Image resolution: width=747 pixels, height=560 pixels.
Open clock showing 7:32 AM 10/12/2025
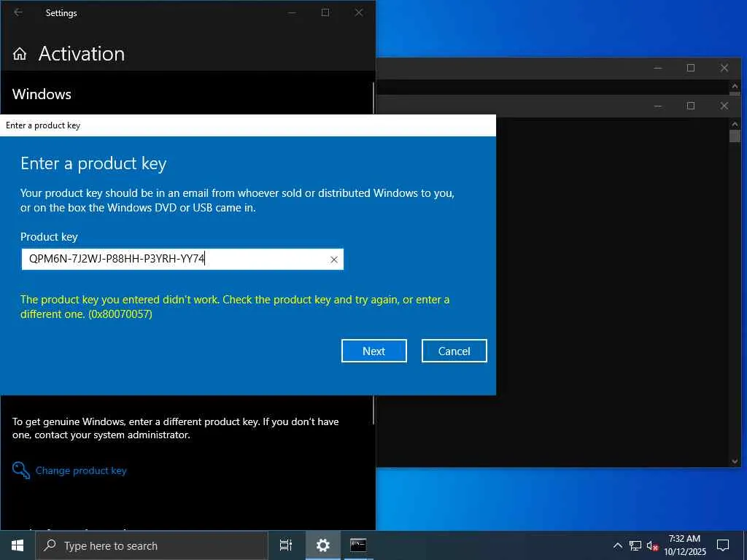(684, 545)
